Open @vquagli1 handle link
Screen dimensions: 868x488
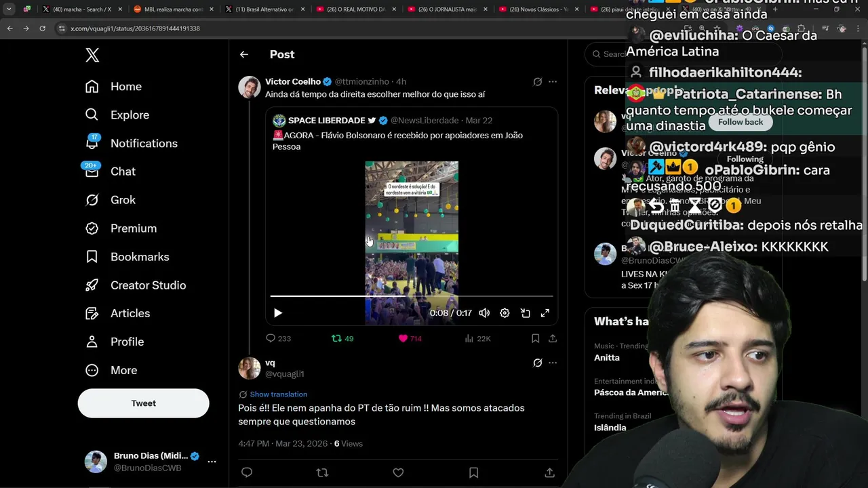click(285, 374)
